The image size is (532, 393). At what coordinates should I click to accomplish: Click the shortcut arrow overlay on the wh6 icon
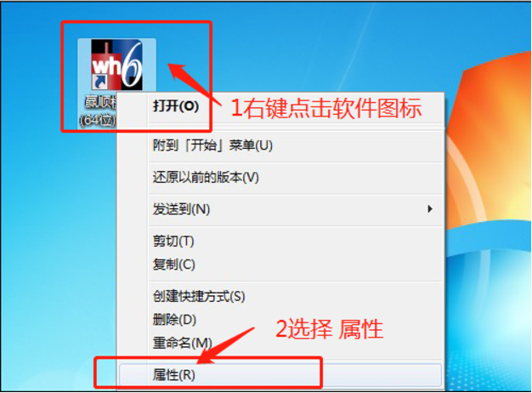[100, 83]
